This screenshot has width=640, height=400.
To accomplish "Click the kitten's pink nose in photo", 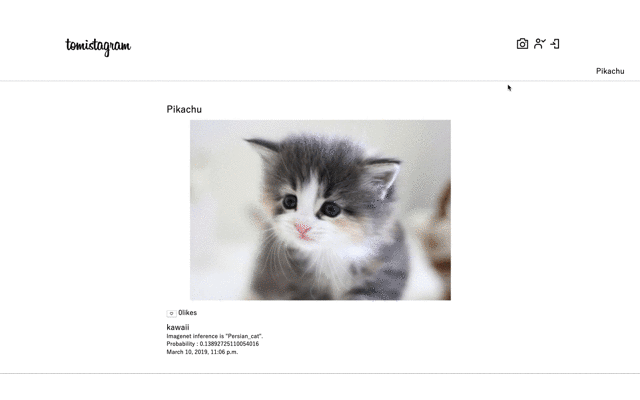I will point(303,231).
